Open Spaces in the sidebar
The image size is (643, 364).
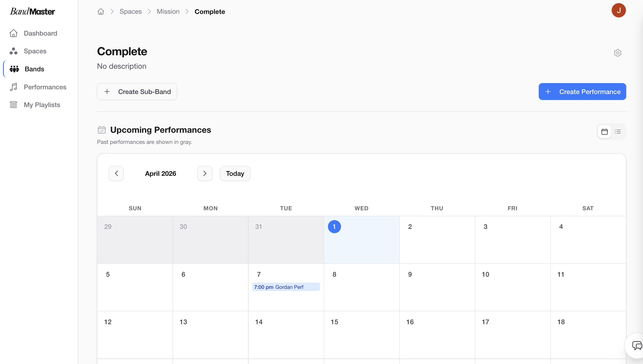point(35,51)
